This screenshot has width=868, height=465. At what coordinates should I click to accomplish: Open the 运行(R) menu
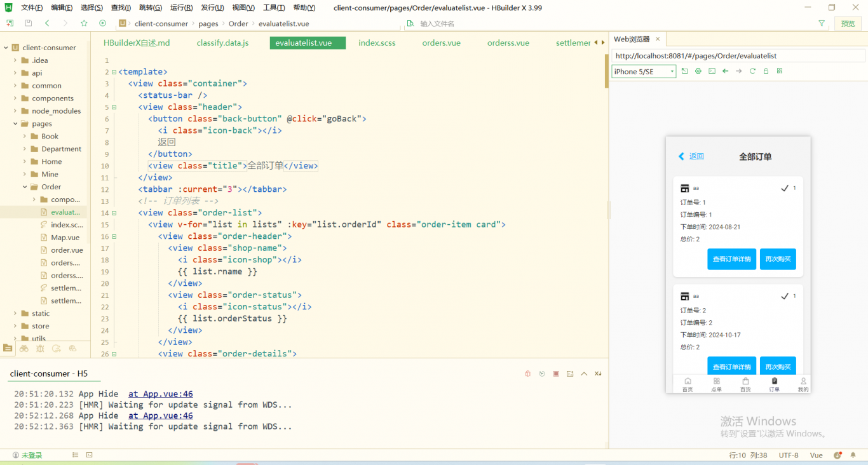click(x=181, y=8)
